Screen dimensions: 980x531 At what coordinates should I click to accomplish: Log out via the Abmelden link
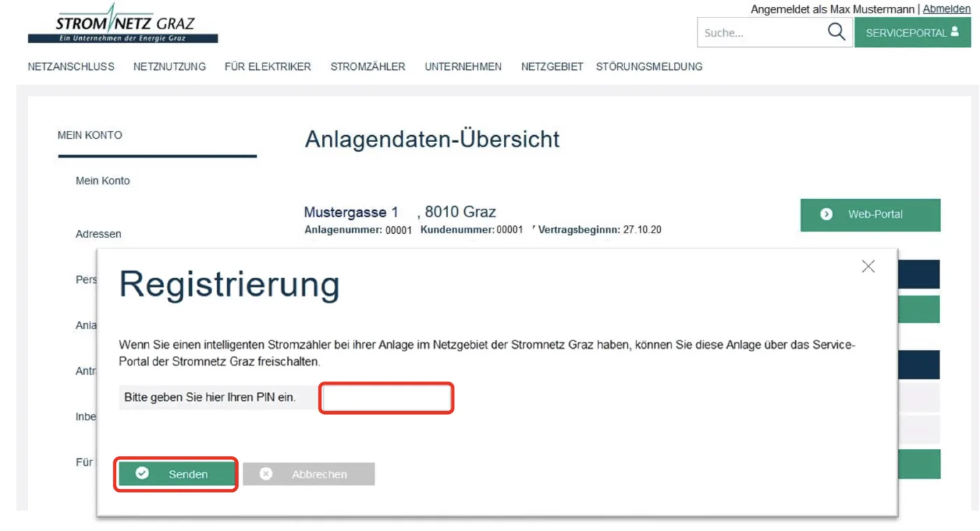[946, 9]
